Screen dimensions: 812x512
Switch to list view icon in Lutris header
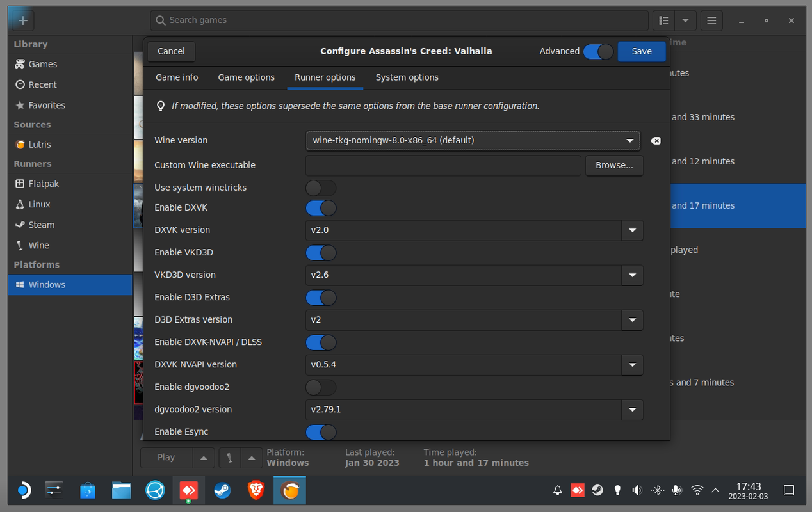(x=663, y=20)
